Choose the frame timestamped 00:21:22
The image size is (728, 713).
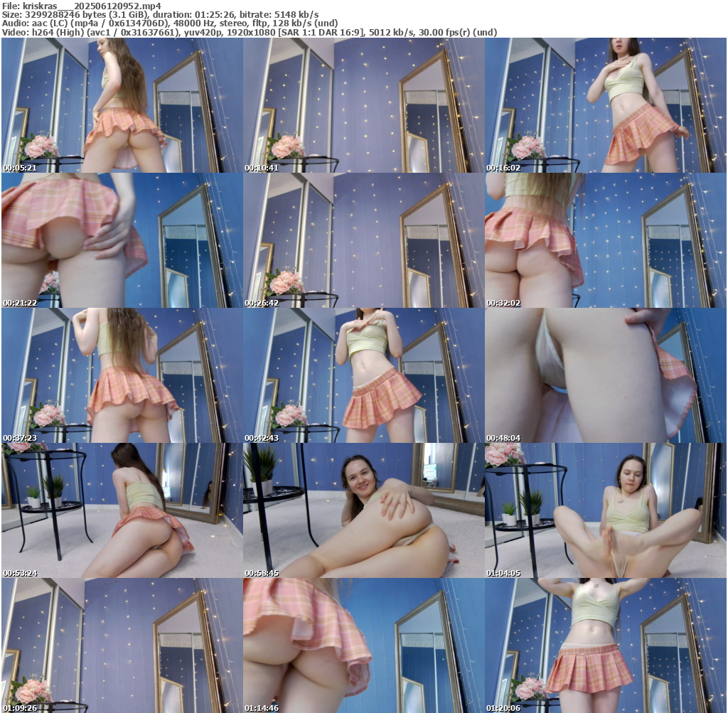coord(122,240)
